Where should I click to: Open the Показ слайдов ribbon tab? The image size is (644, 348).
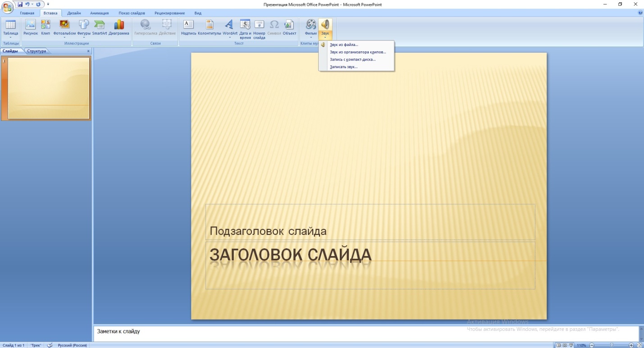[132, 13]
